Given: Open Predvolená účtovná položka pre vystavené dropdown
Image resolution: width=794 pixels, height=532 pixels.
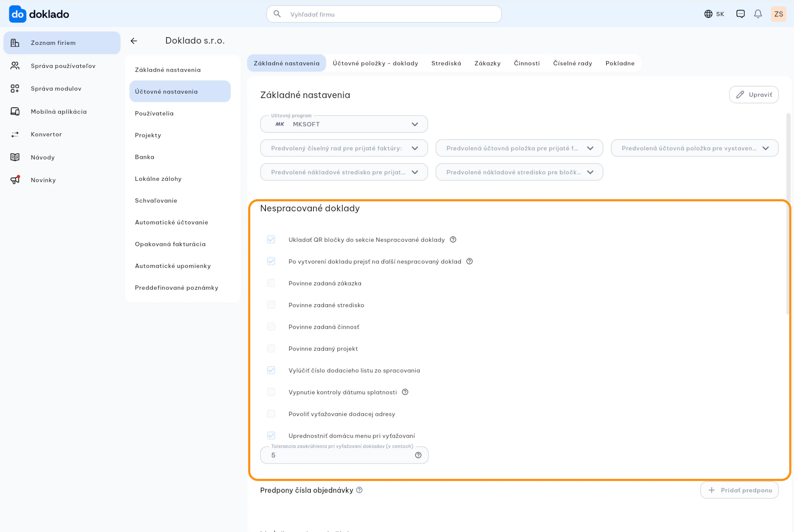Looking at the screenshot, I should (695, 148).
